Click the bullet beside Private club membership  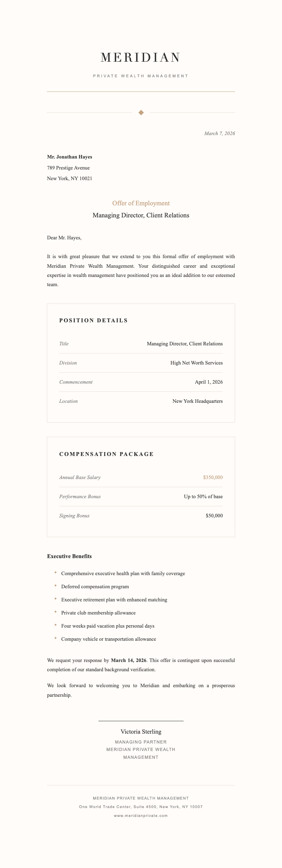(x=56, y=612)
